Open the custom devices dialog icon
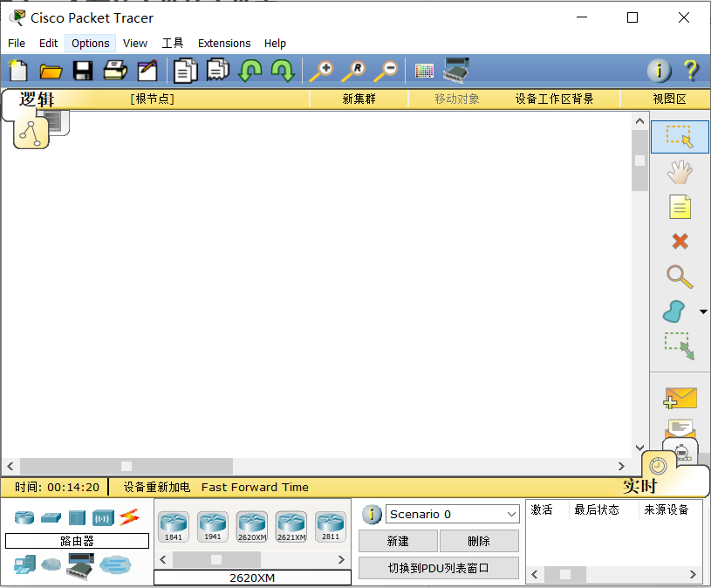Screen dimensions: 711x588 click(456, 70)
